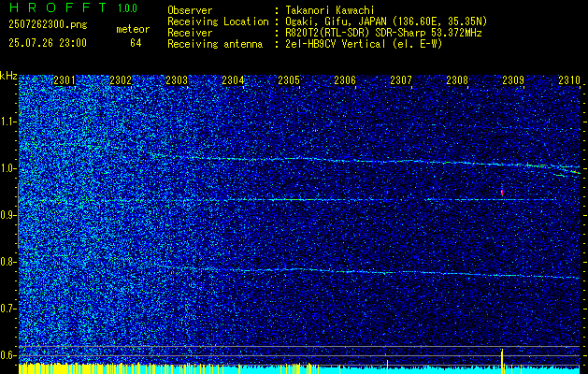Click the Observer label
The image size is (588, 374).
tap(190, 10)
